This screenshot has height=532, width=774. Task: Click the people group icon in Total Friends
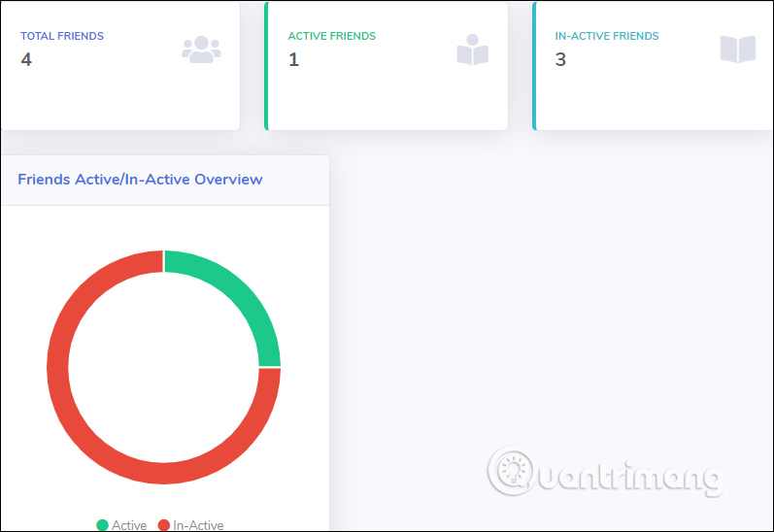pyautogui.click(x=201, y=50)
